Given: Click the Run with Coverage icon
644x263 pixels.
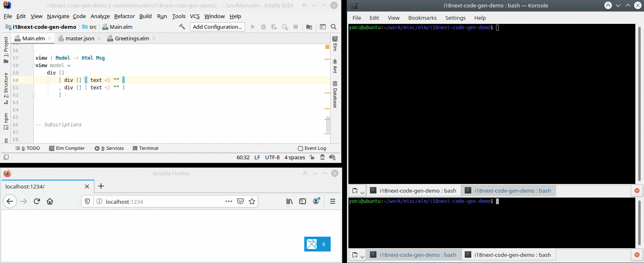Looking at the screenshot, I should coord(274,27).
